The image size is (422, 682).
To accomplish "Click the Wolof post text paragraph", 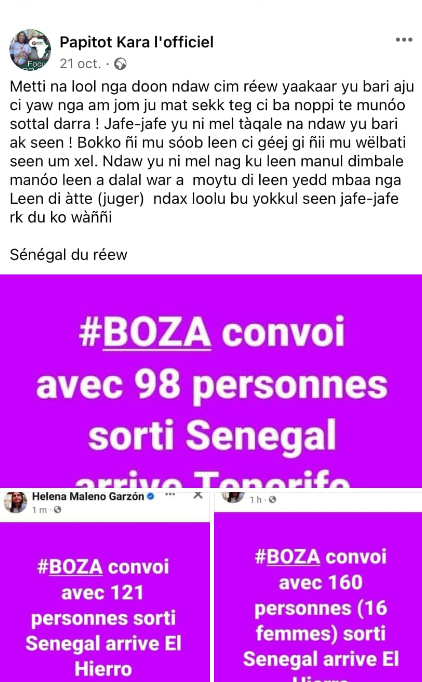I will pyautogui.click(x=211, y=151).
